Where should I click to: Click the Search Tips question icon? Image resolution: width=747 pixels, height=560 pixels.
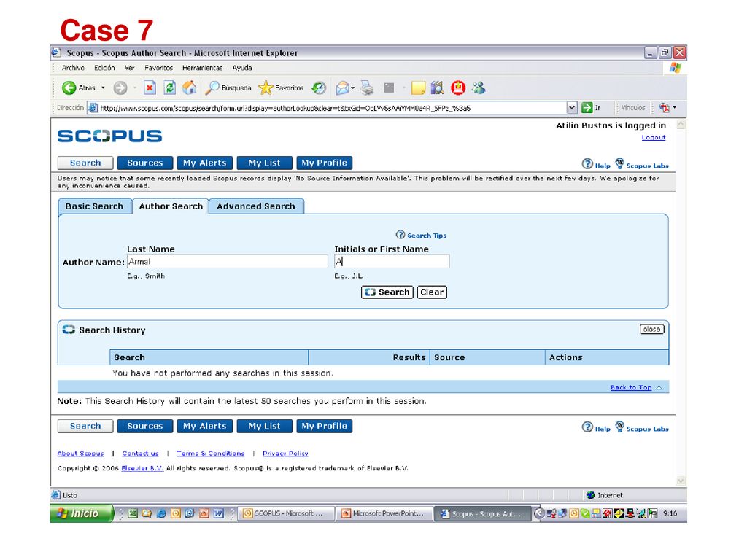click(x=400, y=235)
